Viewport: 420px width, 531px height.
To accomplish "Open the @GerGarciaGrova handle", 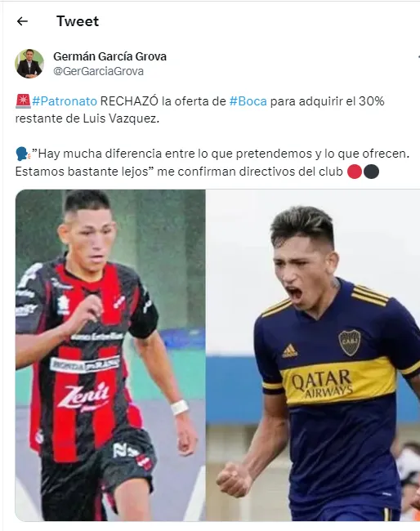I will (x=98, y=71).
